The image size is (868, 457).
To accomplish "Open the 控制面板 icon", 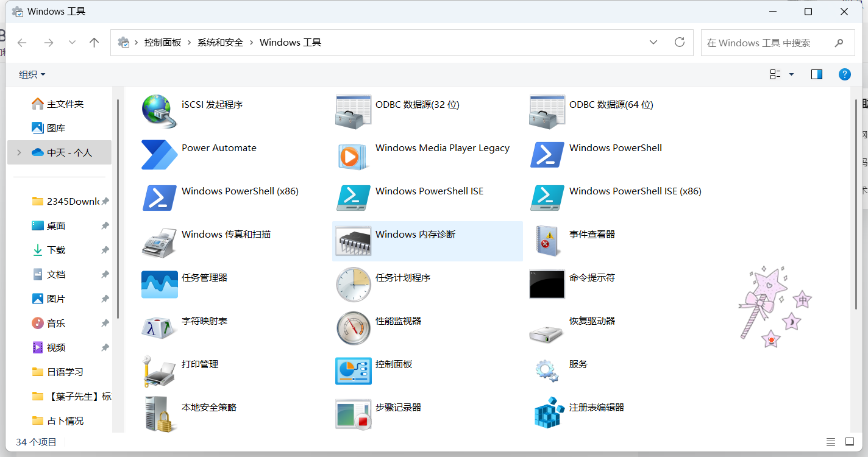I will point(354,371).
